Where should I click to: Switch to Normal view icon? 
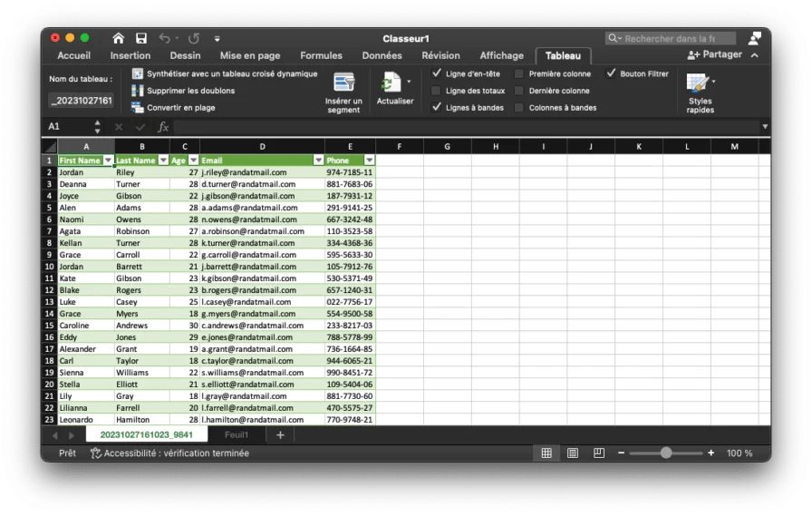tap(546, 453)
